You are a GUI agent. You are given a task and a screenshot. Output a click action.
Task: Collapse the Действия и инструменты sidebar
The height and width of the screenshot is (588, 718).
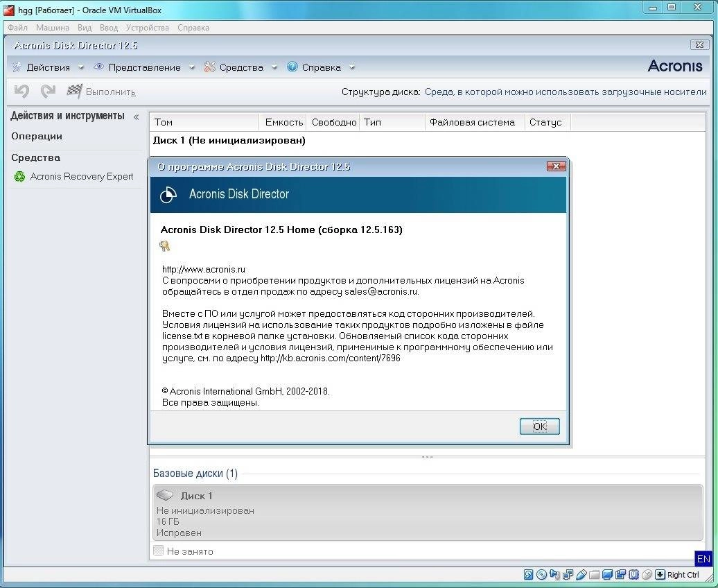(136, 117)
